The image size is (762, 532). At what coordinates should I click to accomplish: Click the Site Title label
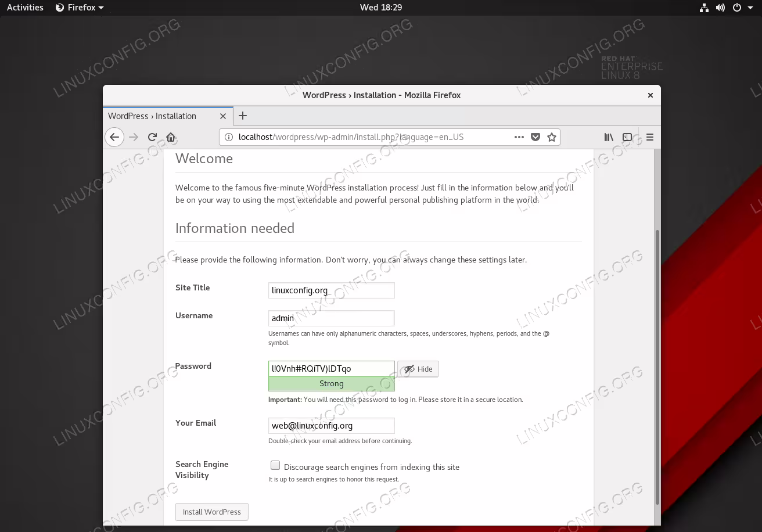193,287
